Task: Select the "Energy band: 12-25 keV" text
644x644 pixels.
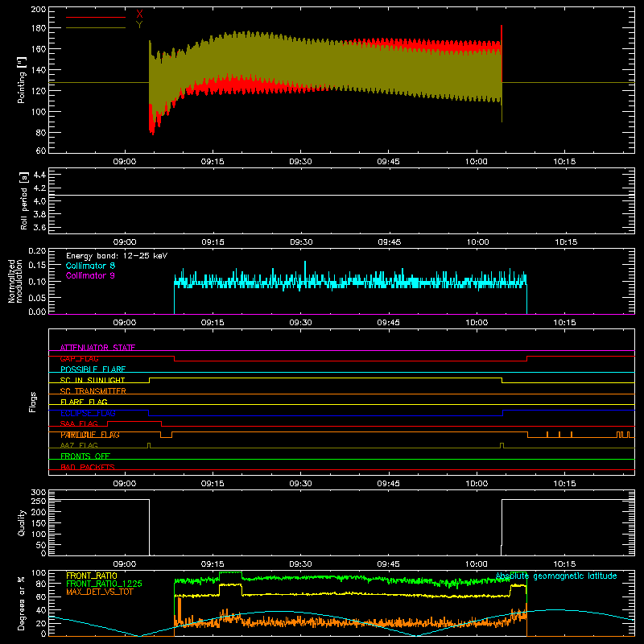Action: coord(117,256)
